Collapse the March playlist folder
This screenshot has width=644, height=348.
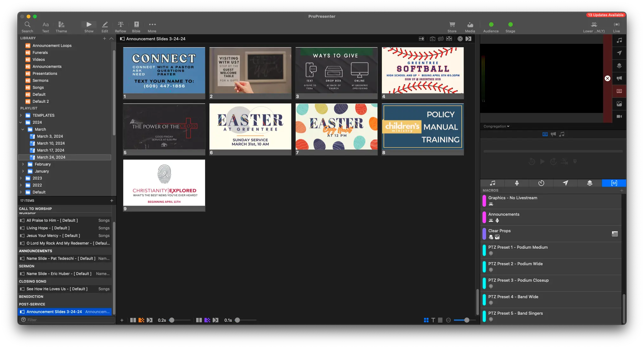[x=23, y=129]
